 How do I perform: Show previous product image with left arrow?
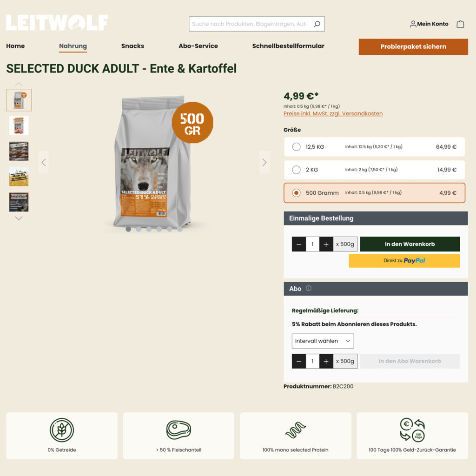click(44, 162)
